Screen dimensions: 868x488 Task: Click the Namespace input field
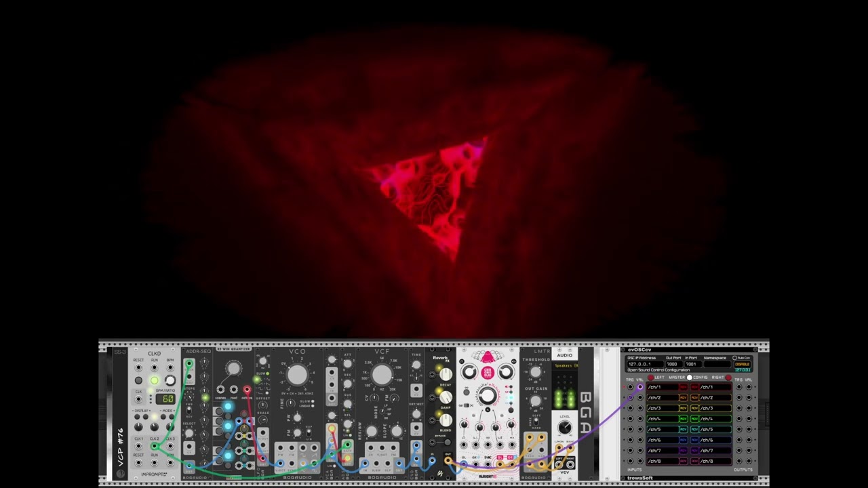717,364
